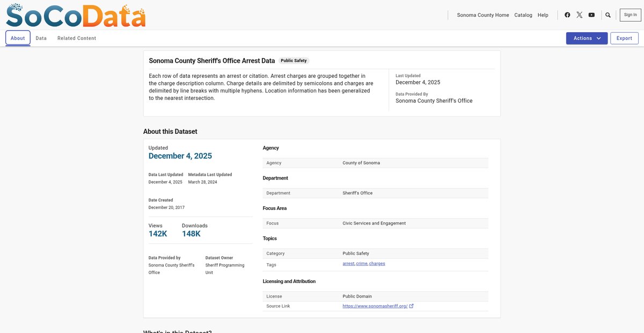Click Date Created December 20, 2017 value

pyautogui.click(x=166, y=207)
